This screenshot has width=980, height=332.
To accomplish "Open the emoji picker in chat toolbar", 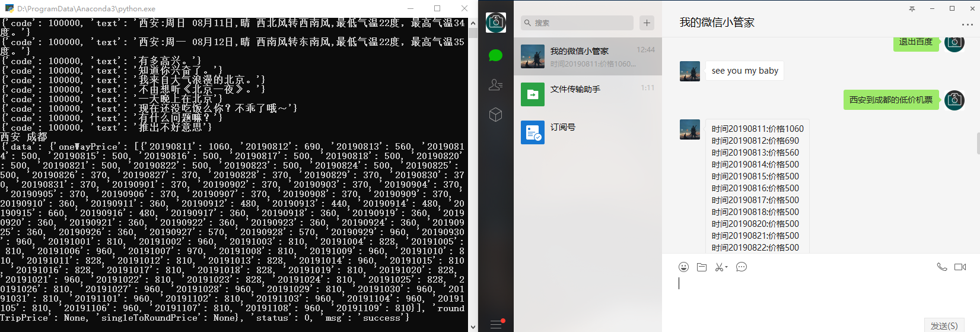I will [684, 267].
